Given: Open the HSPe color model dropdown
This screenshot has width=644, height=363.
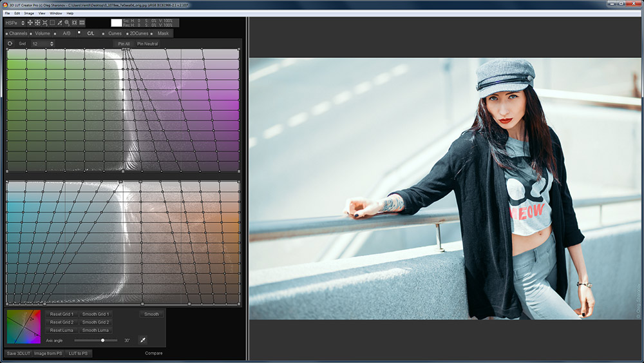Looking at the screenshot, I should tap(15, 23).
